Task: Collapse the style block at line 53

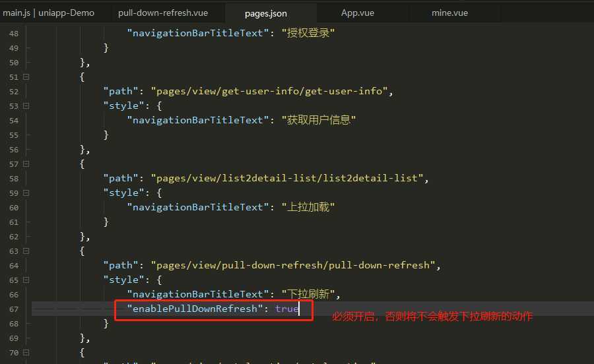Action: (26, 106)
